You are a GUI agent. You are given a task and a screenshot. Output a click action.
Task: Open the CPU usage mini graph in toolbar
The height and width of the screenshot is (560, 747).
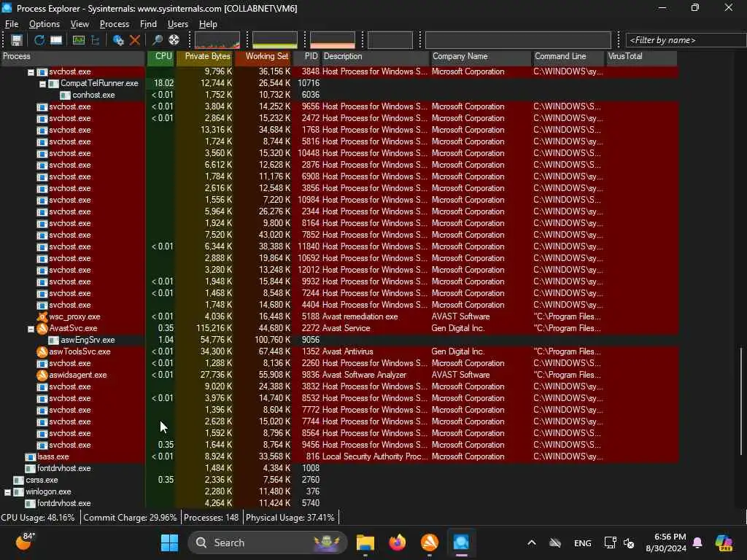[217, 40]
